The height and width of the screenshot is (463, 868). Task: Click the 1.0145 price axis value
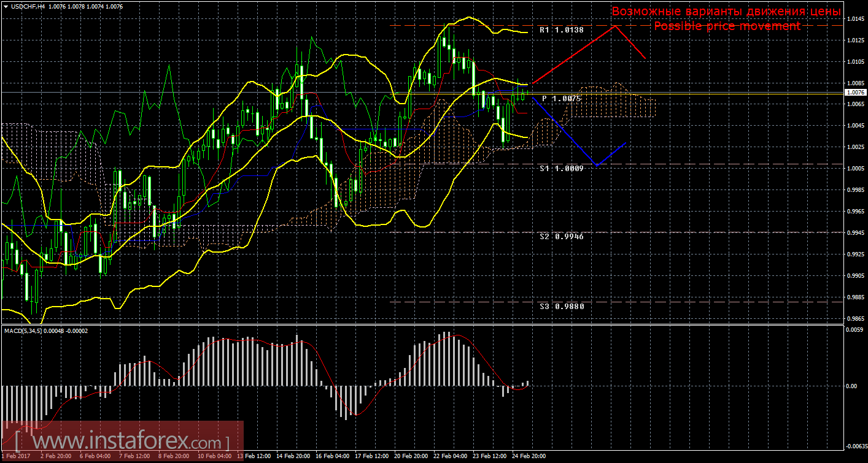click(x=855, y=19)
